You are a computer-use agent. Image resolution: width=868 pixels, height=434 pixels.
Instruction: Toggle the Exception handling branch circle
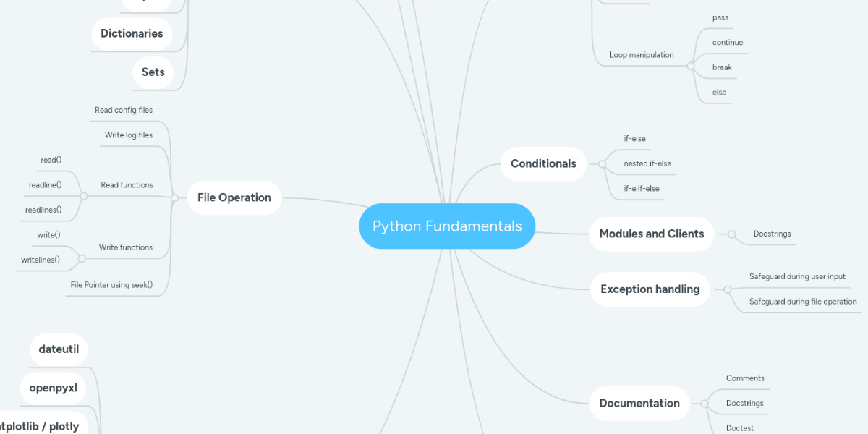point(727,289)
